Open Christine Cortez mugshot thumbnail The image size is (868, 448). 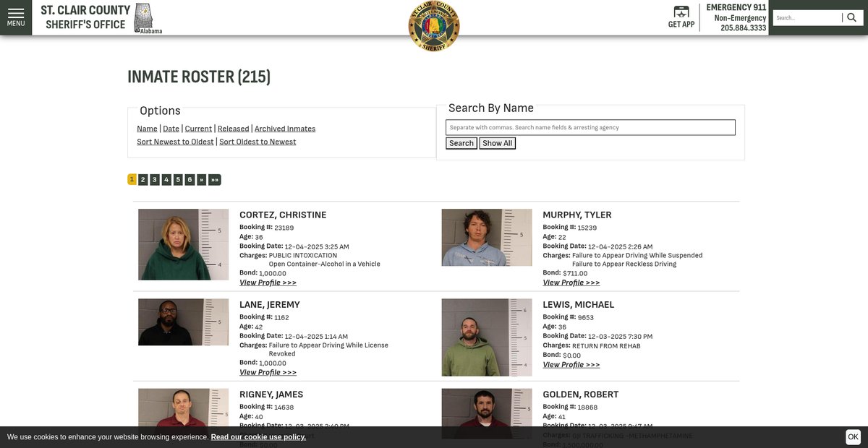click(183, 244)
